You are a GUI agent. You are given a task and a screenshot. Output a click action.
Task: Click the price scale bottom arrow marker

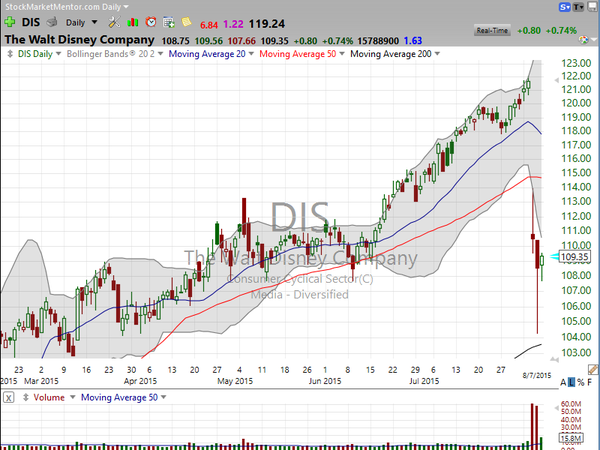coord(554,359)
